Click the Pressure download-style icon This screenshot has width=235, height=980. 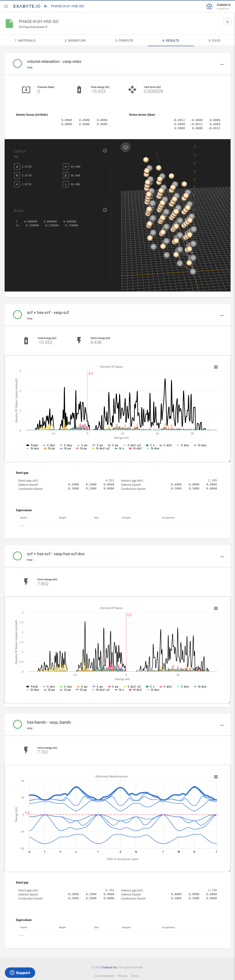click(x=26, y=89)
